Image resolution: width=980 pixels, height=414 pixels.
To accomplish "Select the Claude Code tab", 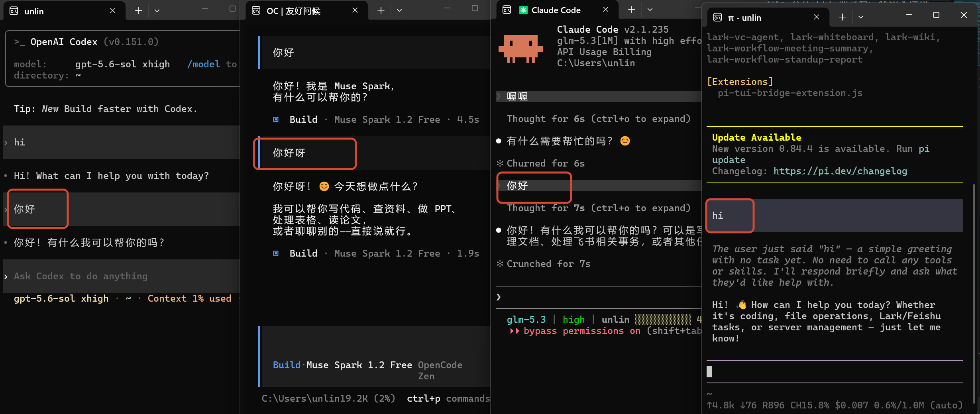I will pos(558,10).
